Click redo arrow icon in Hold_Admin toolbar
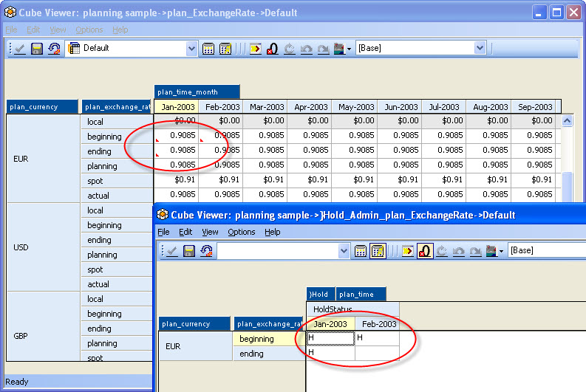586x392 pixels. 475,251
